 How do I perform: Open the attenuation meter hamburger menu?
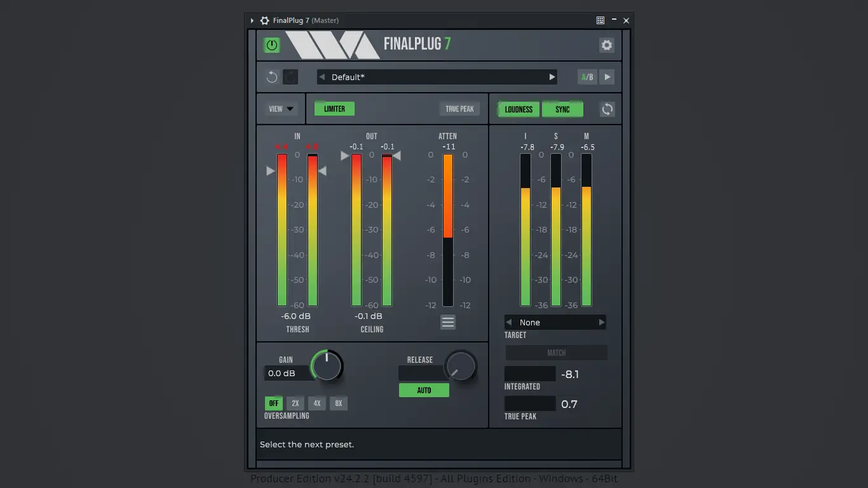coord(448,322)
